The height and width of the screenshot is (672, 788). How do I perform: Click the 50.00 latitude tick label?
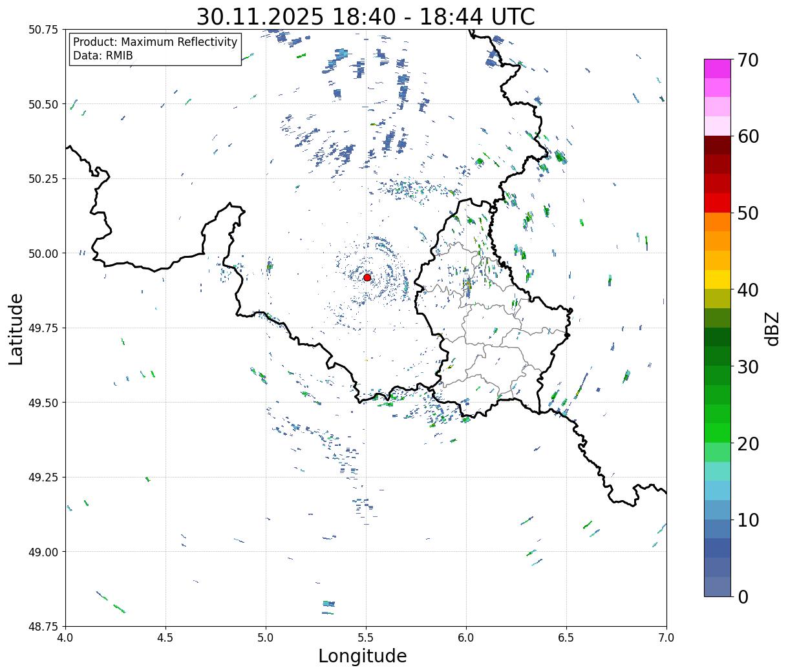click(x=43, y=253)
